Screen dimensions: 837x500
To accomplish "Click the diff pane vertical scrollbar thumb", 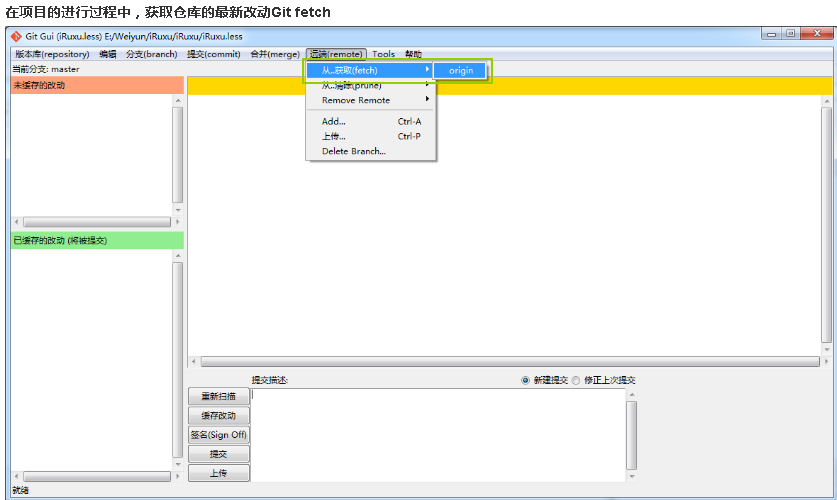I will click(827, 225).
